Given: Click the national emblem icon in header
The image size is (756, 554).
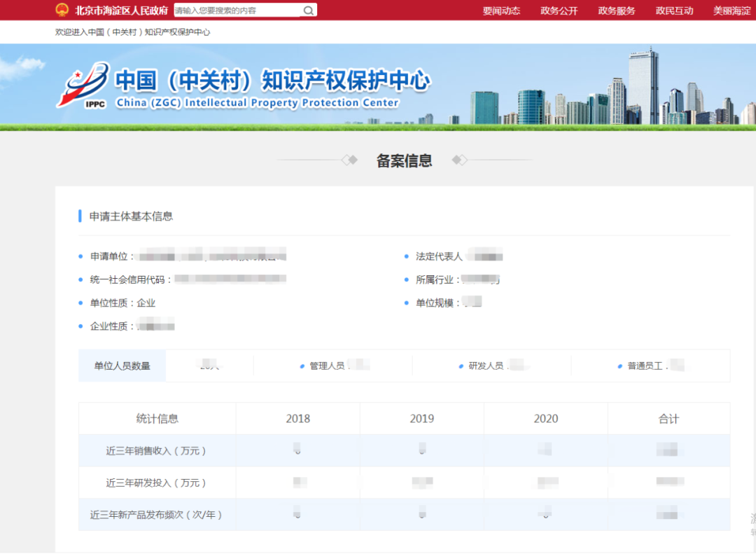Looking at the screenshot, I should pyautogui.click(x=62, y=10).
